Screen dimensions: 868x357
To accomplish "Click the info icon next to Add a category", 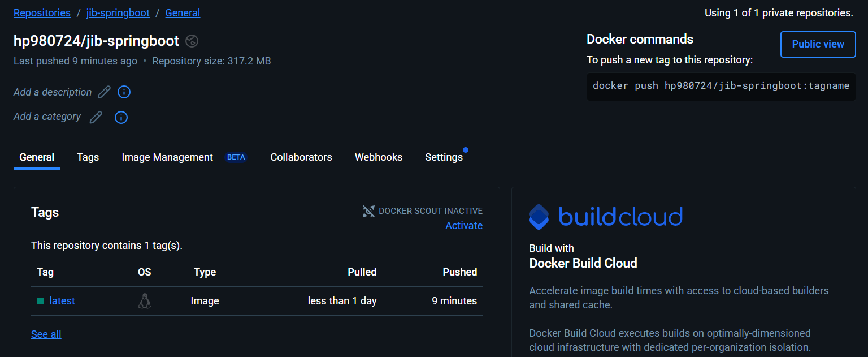I will pyautogui.click(x=121, y=117).
